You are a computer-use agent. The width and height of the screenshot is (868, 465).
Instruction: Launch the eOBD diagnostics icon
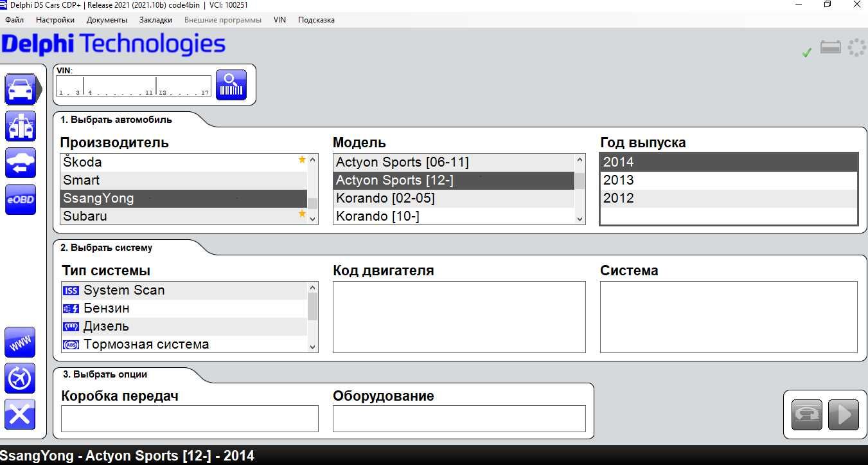(x=20, y=199)
